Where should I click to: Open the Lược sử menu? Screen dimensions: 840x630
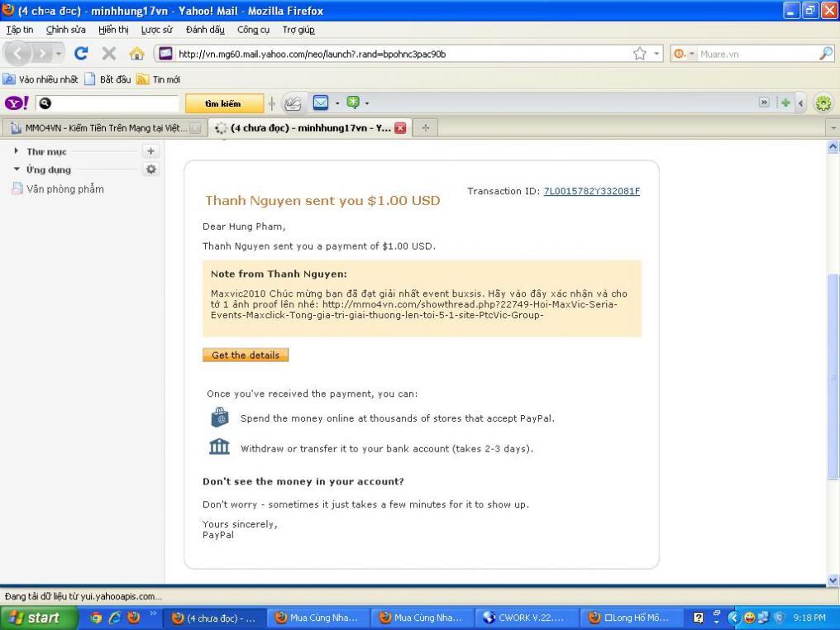(157, 30)
